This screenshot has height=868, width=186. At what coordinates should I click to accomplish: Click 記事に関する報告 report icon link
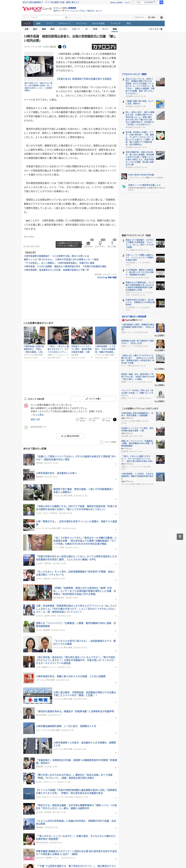pyautogui.click(x=31, y=246)
